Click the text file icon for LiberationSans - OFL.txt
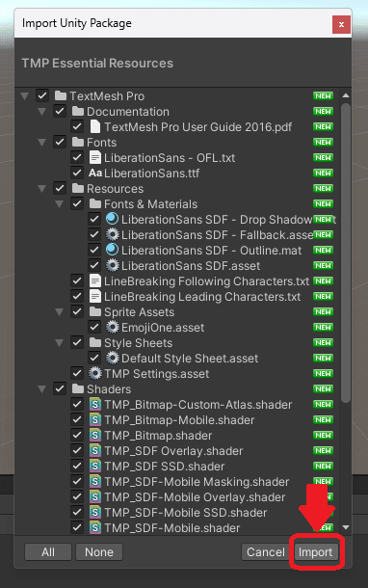Screen dimensions: 368x588 (95, 157)
